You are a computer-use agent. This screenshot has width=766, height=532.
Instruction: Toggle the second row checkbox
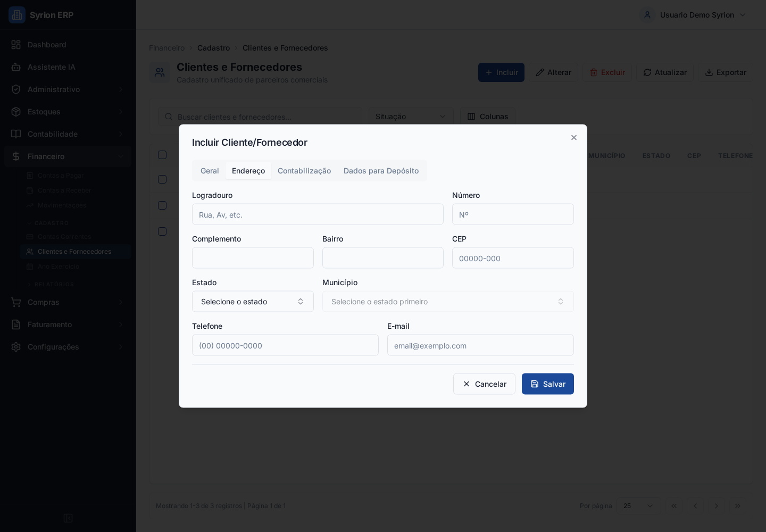pos(162,205)
